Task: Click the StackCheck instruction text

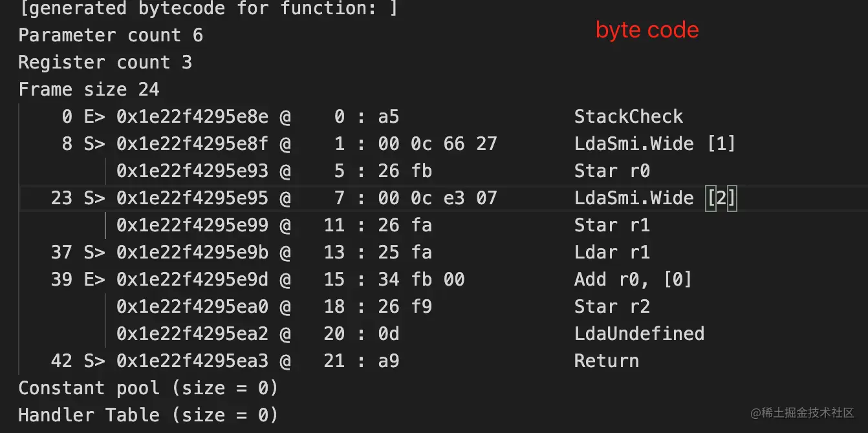Action: tap(628, 117)
